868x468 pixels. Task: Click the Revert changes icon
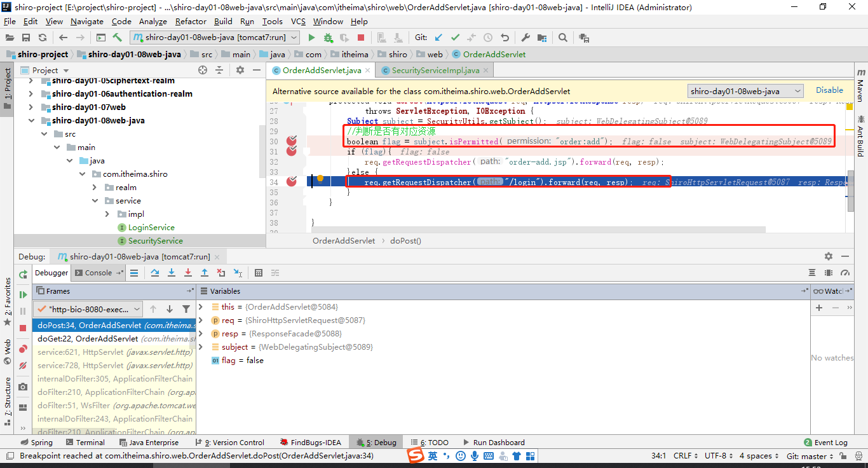tap(505, 38)
